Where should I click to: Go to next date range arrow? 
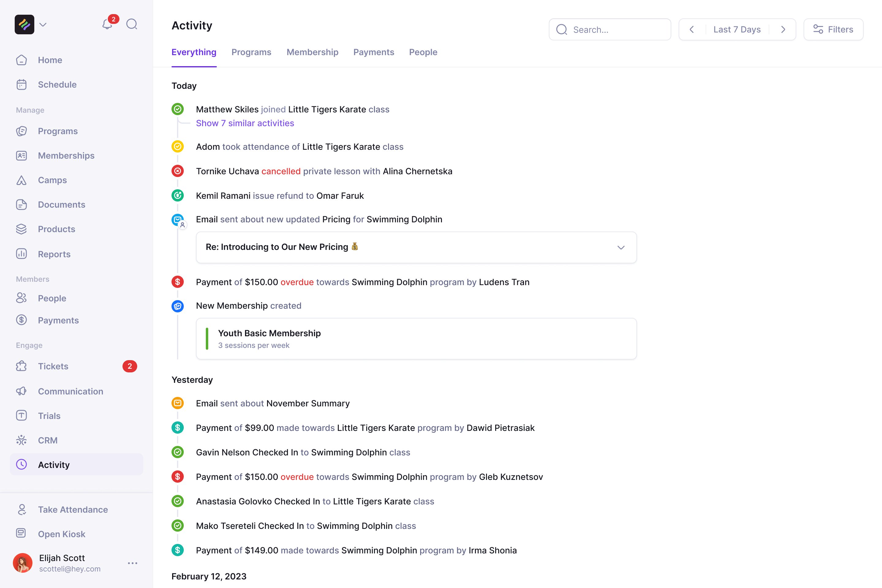click(783, 30)
